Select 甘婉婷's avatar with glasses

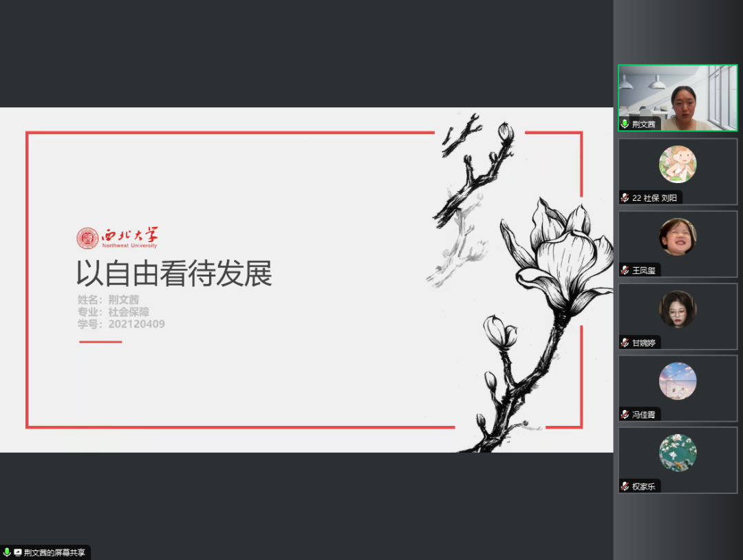click(x=678, y=309)
